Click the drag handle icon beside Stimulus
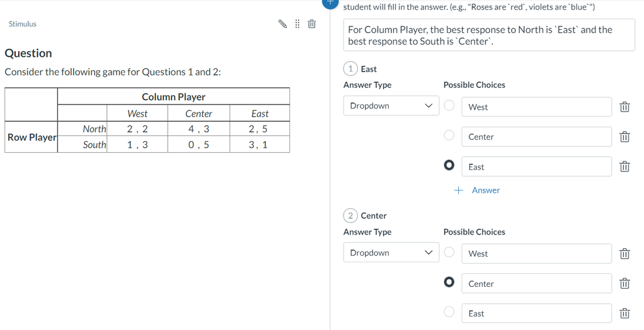The height and width of the screenshot is (330, 644). coord(297,24)
